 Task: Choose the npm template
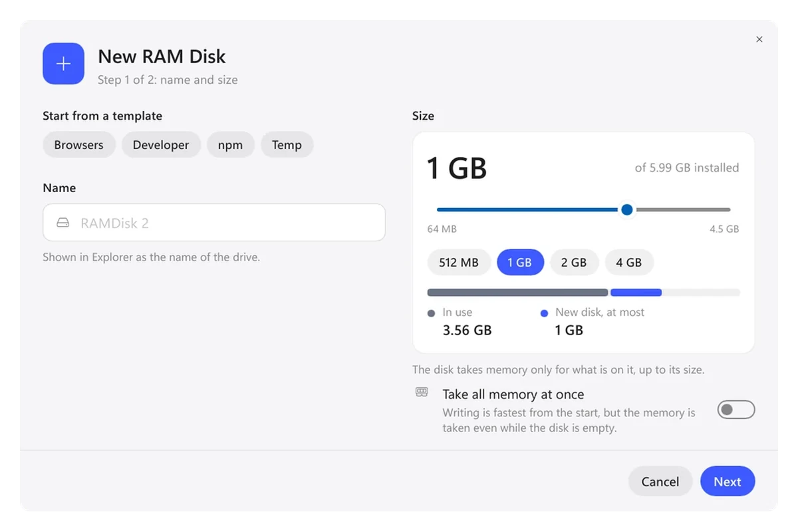click(230, 145)
